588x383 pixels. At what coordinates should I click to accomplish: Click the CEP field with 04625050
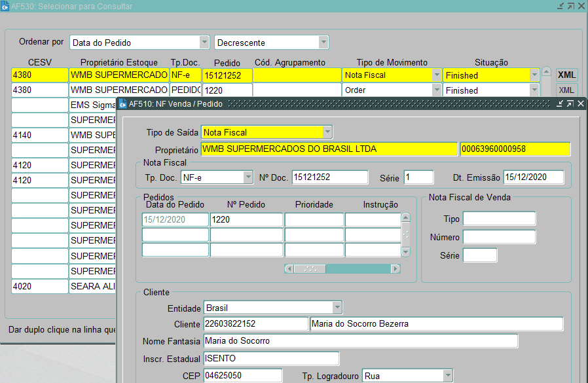242,376
